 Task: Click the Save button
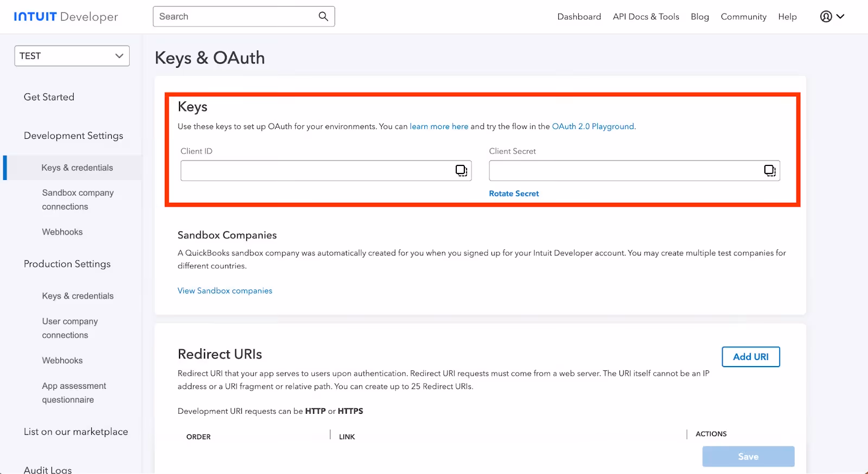point(748,457)
